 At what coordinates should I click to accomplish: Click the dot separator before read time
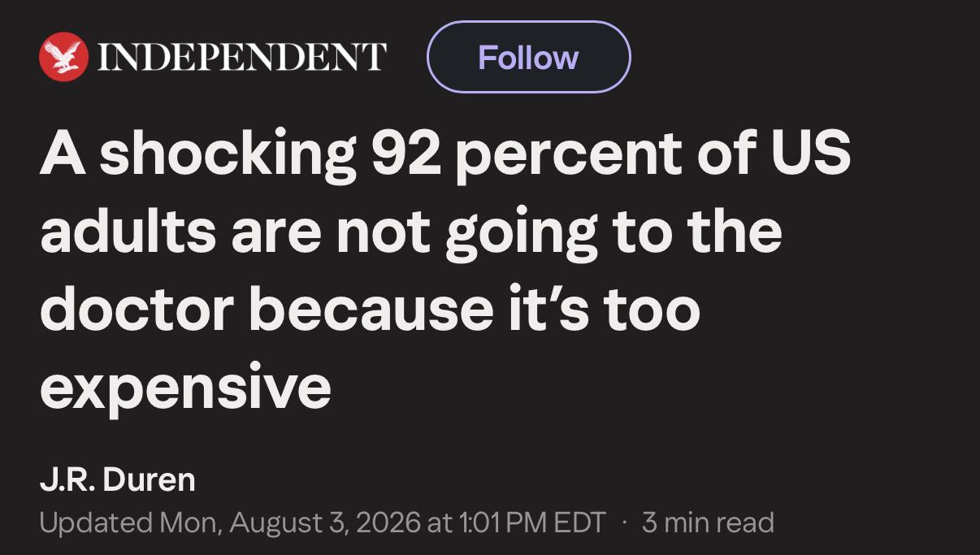624,522
